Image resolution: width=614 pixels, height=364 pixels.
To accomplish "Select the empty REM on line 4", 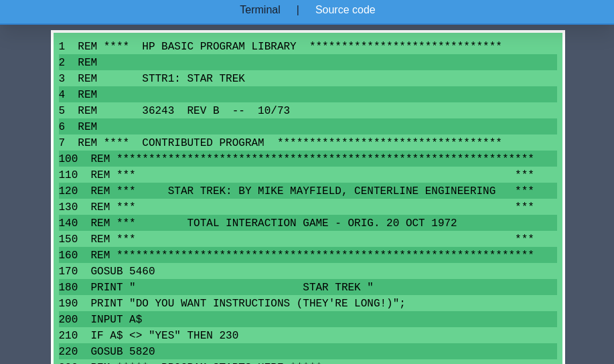I will [x=308, y=94].
